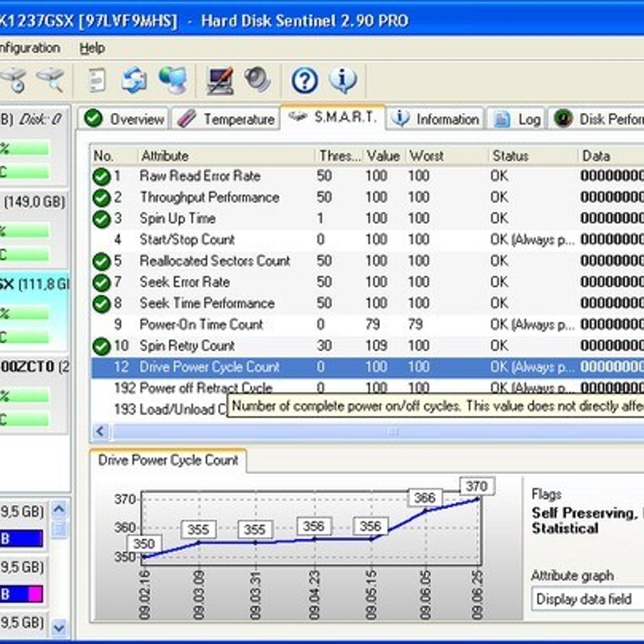Image resolution: width=644 pixels, height=644 pixels.
Task: Click green check icon for Seek Time Performance
Action: click(101, 304)
